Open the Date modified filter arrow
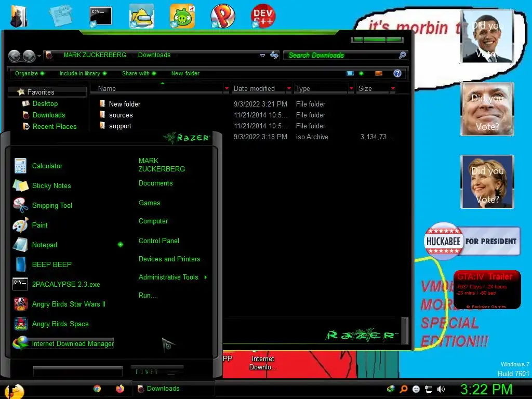Viewport: 532px width, 399px height. pos(289,88)
